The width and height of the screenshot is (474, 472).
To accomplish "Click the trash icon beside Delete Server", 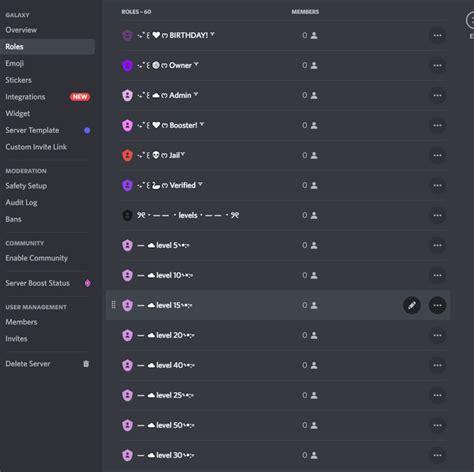I will click(x=86, y=364).
